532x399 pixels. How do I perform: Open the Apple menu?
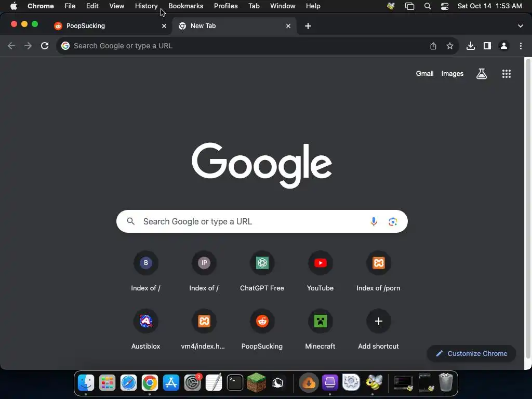tap(14, 6)
